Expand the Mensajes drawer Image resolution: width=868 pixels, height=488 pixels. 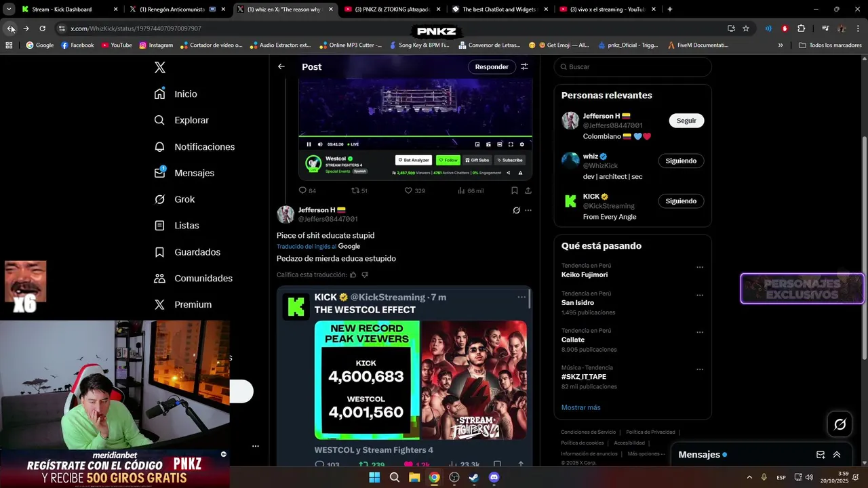(837, 455)
